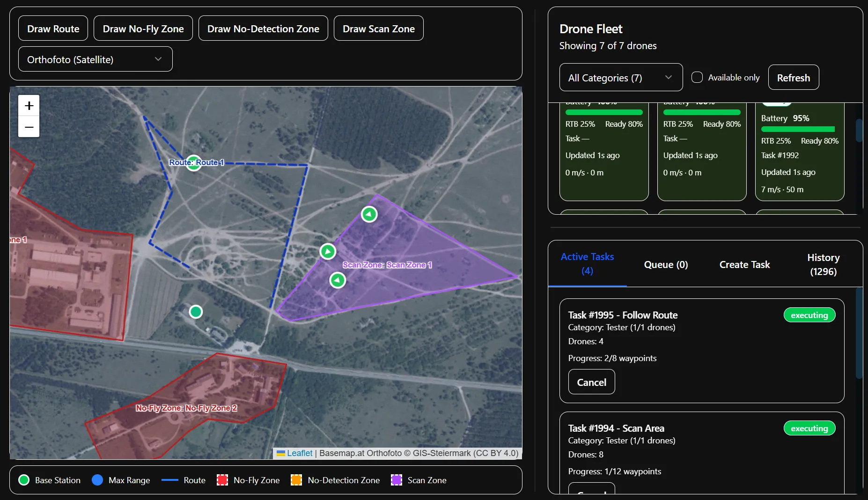Click the Base Station legend icon
Screen dimensions: 868x500
tap(24, 480)
